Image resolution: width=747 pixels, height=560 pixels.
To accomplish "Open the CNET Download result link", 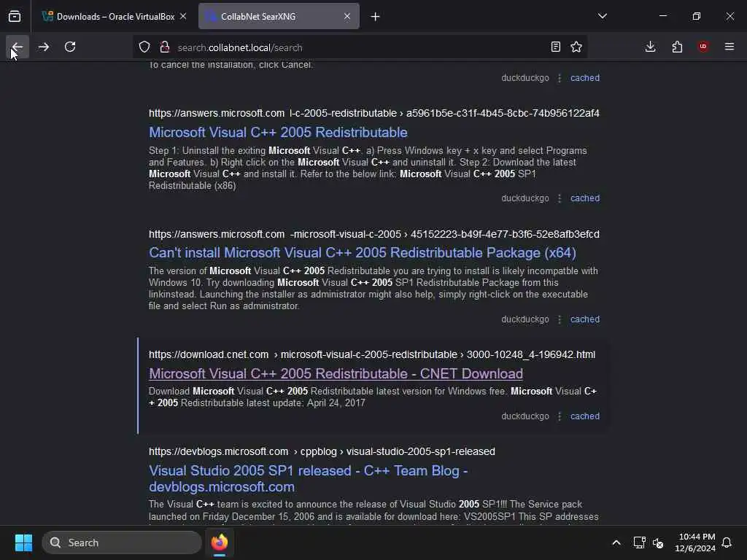I will [x=336, y=374].
